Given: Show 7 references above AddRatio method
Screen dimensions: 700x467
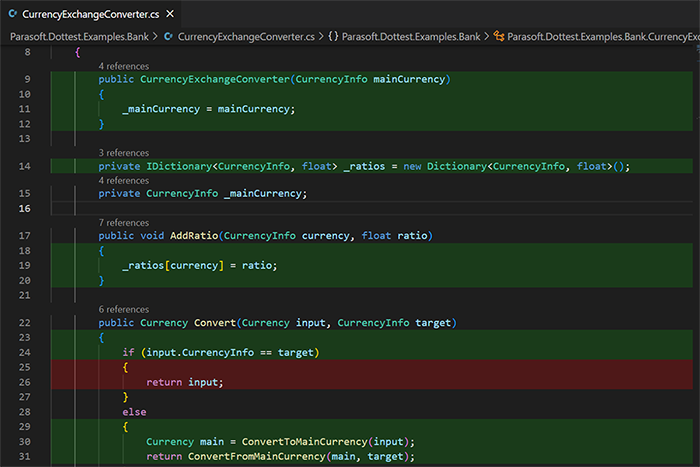Looking at the screenshot, I should 124,222.
